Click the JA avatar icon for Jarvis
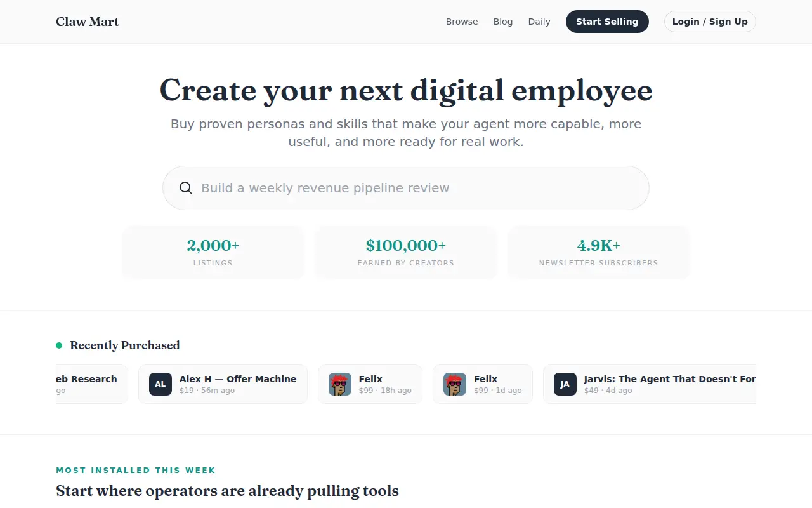The image size is (812, 508). point(565,384)
